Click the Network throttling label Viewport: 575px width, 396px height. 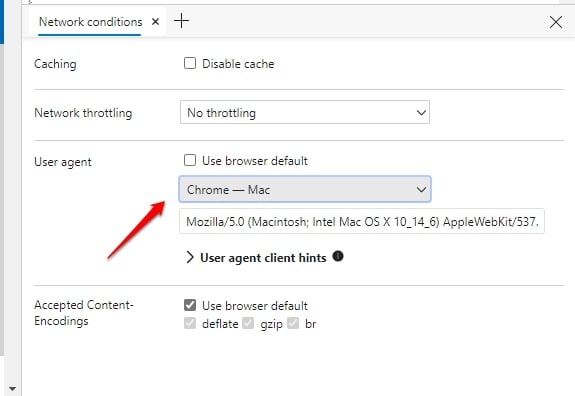point(83,113)
